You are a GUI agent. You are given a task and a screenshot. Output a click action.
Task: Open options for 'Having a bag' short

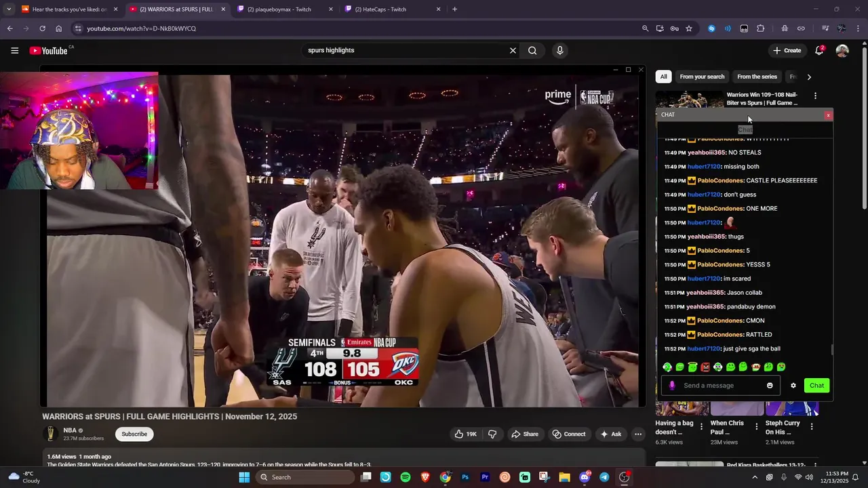pos(701,426)
